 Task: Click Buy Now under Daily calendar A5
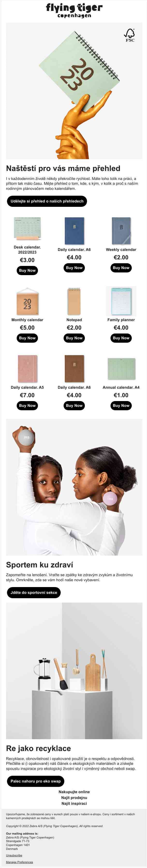tap(27, 406)
